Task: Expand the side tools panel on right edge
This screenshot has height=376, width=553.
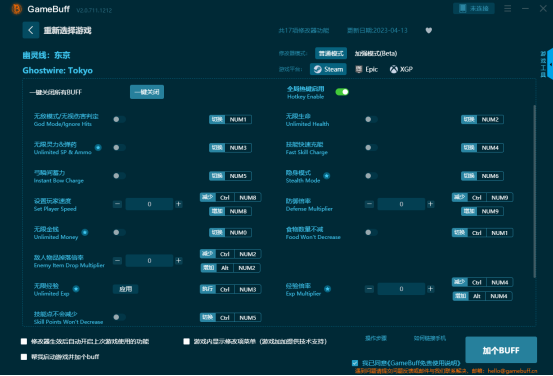Action: (x=549, y=64)
